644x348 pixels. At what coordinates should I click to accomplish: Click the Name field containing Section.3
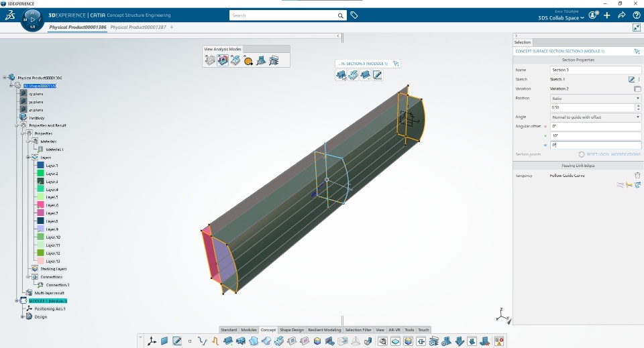(596, 70)
